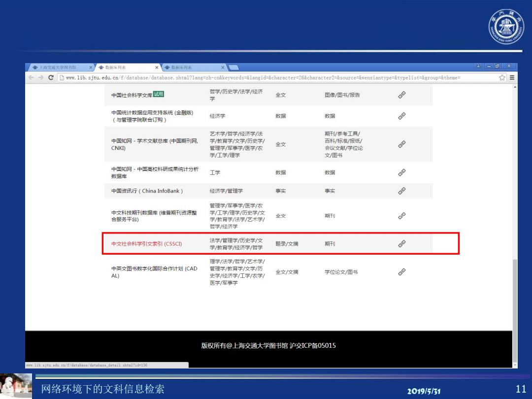Select the 经济学/管理学 subject cell

pyautogui.click(x=226, y=191)
